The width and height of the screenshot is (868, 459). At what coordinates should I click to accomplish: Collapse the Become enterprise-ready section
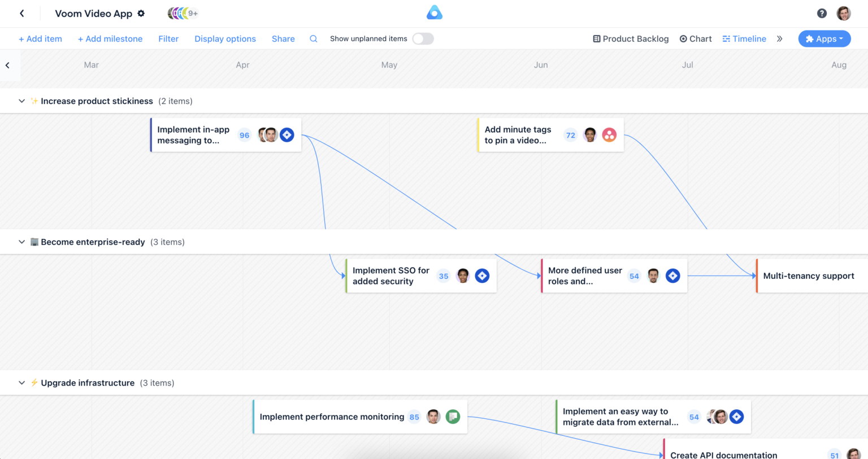(21, 242)
